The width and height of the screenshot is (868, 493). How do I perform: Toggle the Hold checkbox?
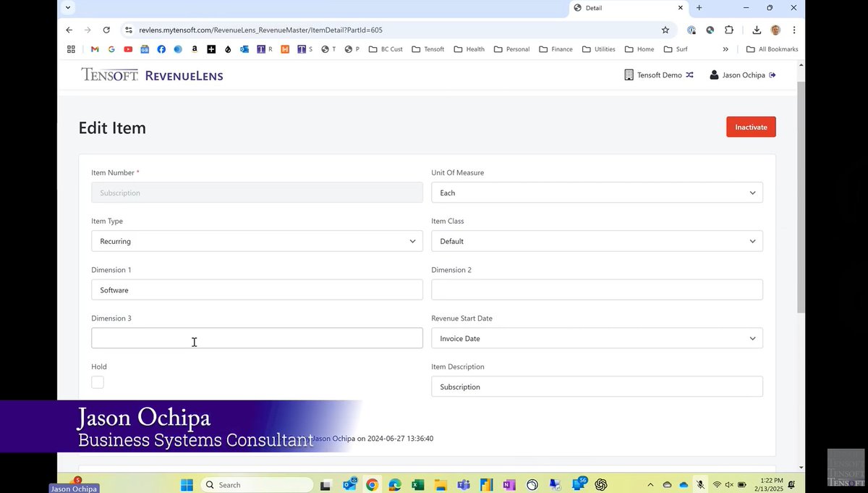[x=97, y=382]
